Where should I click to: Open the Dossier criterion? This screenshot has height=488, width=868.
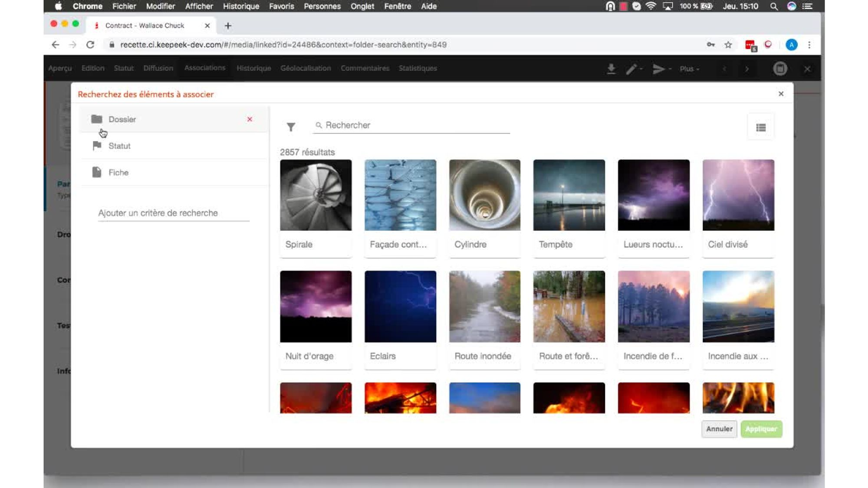[122, 119]
